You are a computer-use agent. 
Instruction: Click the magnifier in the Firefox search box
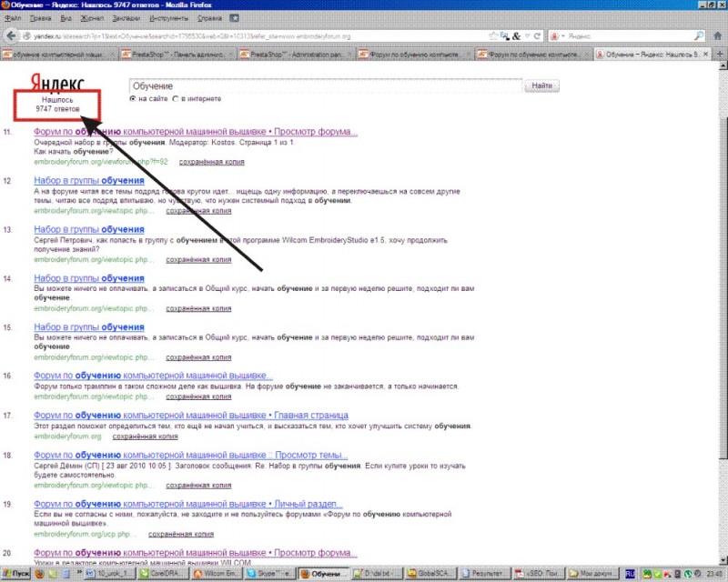click(699, 35)
